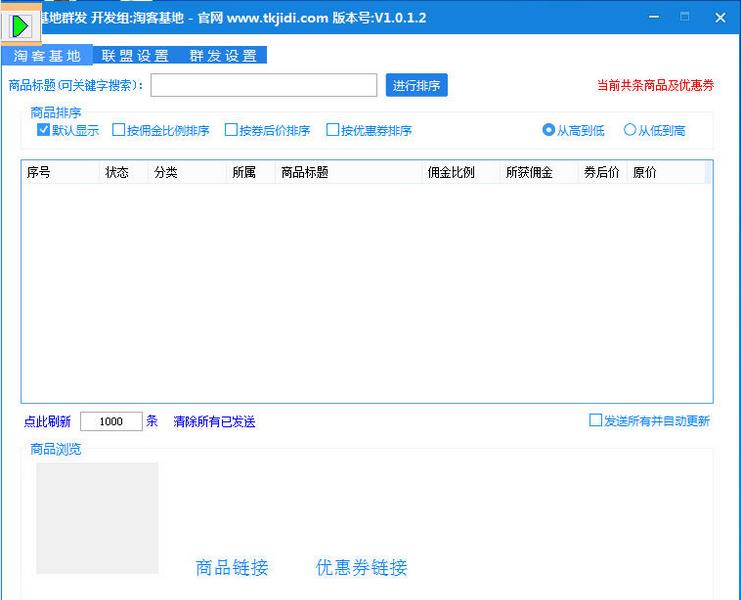Screen dimensions: 741x600
Task: Check 发送所有并自动更新 checkbox
Action: [x=596, y=421]
